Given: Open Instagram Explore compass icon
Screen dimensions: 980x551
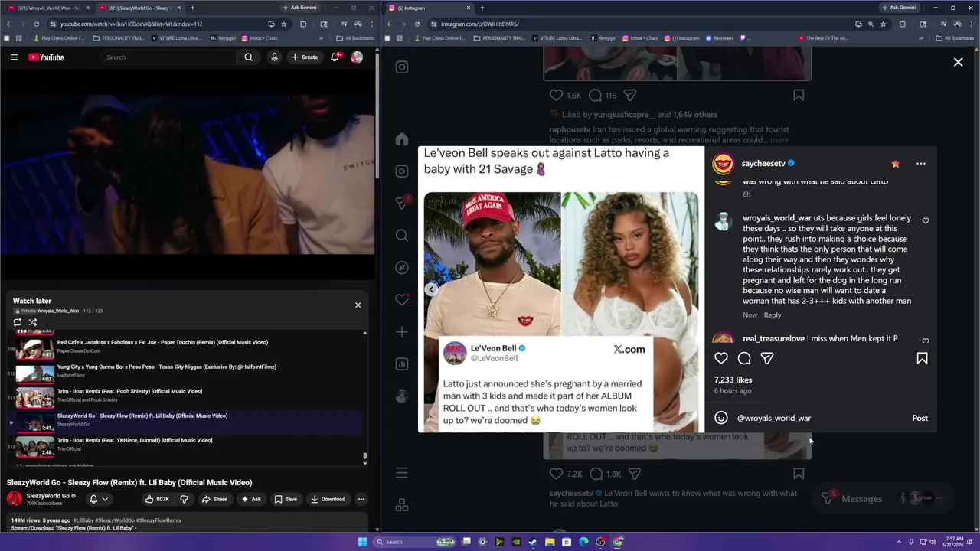Looking at the screenshot, I should (402, 268).
